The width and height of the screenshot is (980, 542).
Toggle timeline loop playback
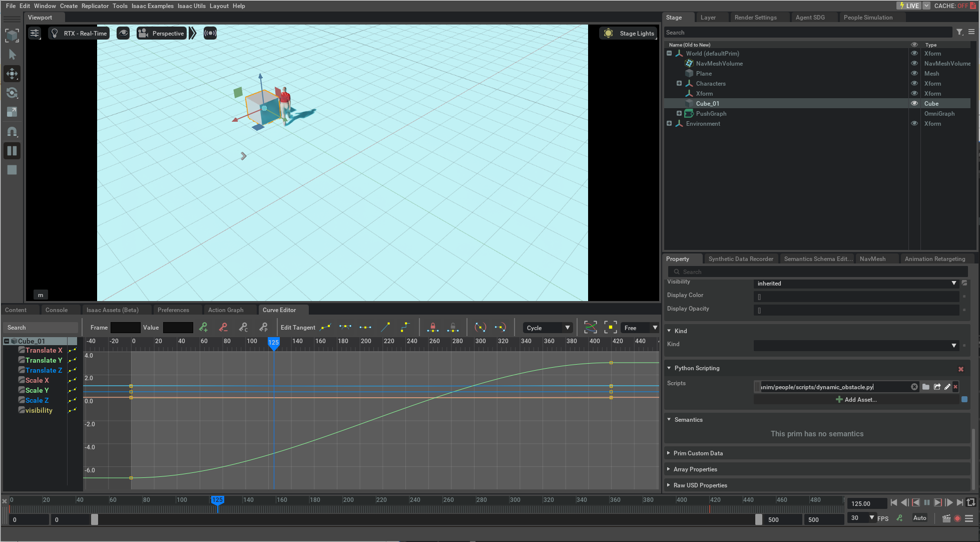point(971,502)
